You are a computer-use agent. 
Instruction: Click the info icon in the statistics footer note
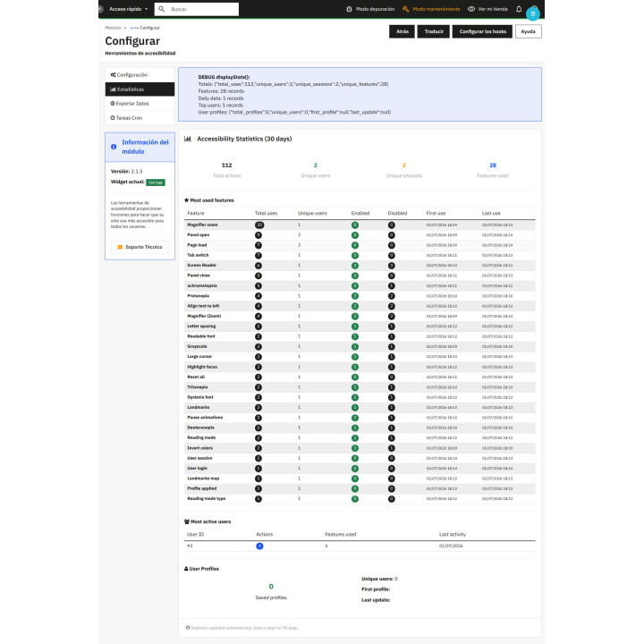(188, 628)
